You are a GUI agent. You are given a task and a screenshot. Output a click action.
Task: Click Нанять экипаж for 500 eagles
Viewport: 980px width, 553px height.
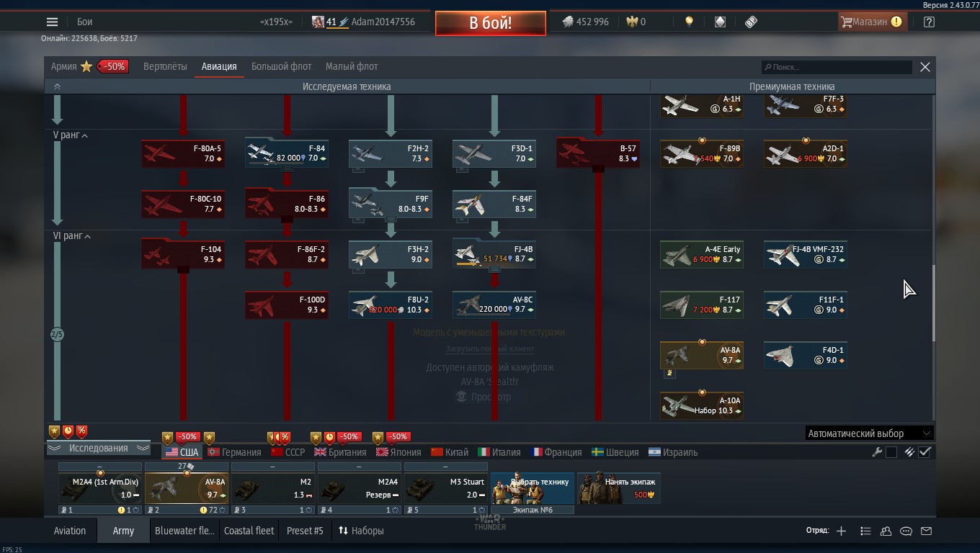(619, 488)
